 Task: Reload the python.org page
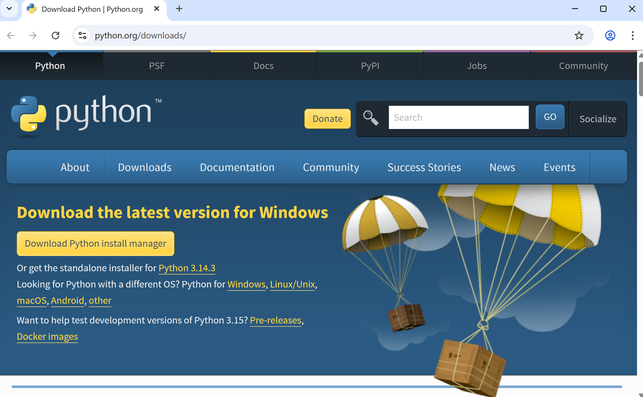click(x=55, y=36)
